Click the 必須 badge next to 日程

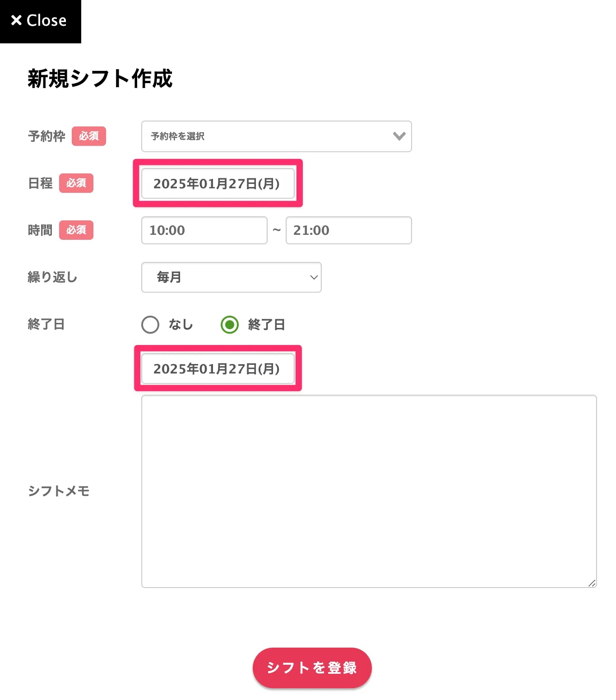tap(76, 183)
